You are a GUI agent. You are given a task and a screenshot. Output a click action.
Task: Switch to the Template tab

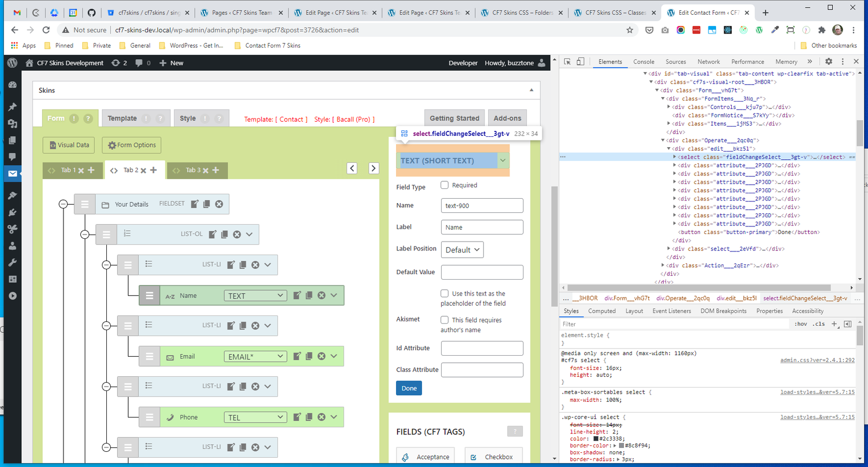(122, 118)
